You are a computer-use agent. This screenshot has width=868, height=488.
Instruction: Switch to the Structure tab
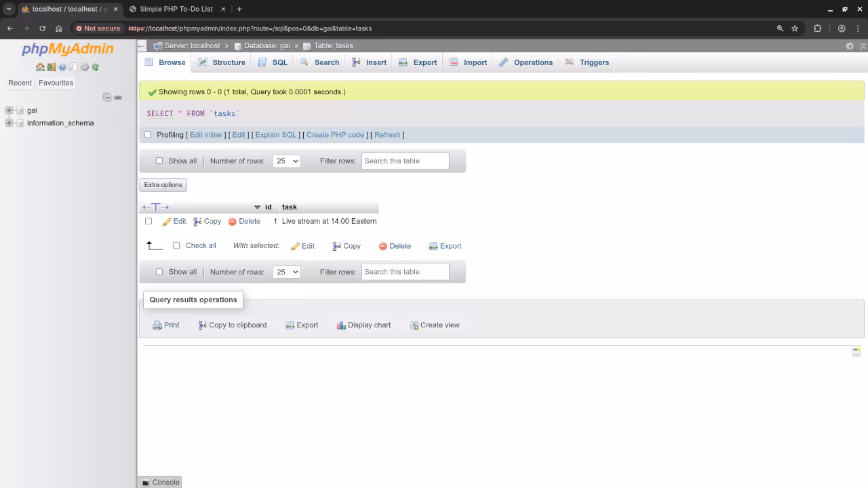[222, 62]
